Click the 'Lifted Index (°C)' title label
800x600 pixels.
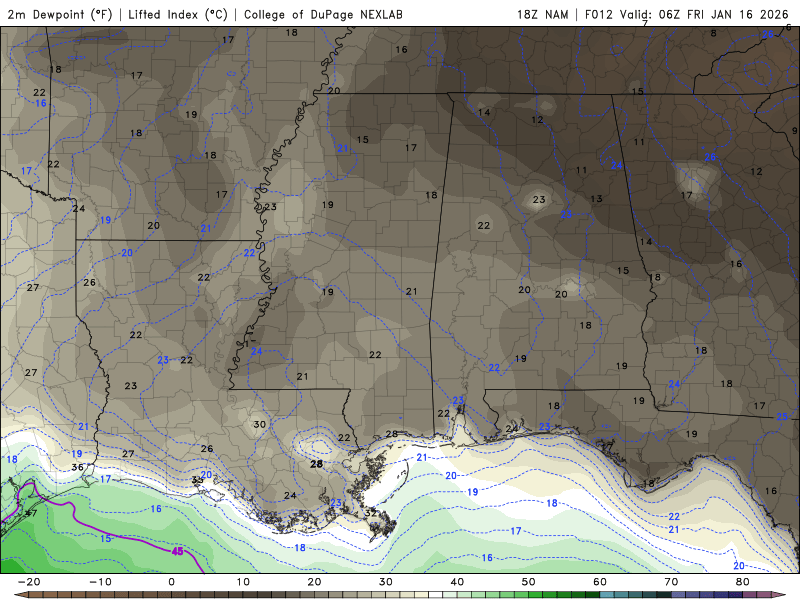[x=178, y=14]
